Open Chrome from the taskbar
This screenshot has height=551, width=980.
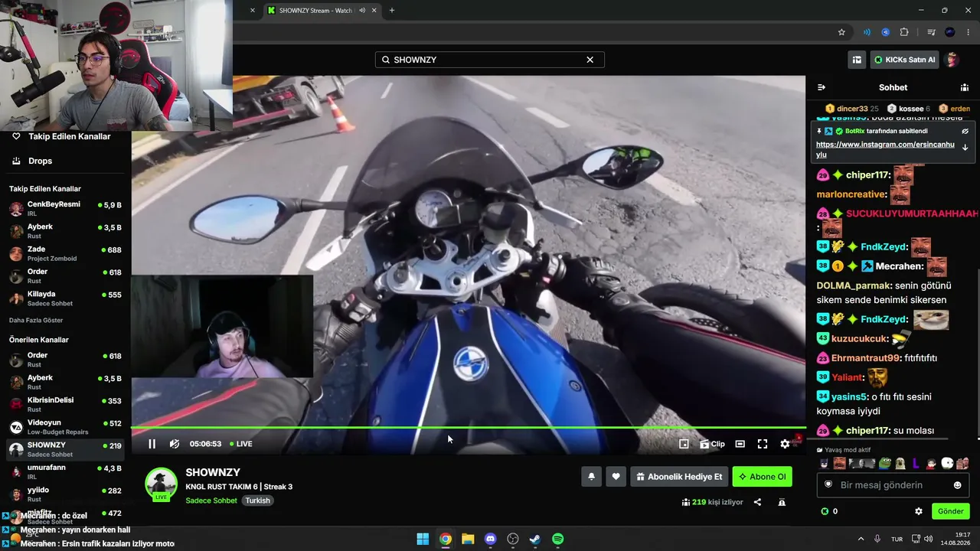click(445, 539)
